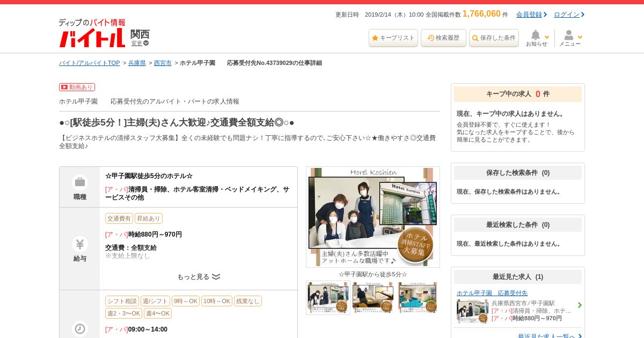Click the 昇給あり tag
This screenshot has width=644, height=338.
(148, 218)
